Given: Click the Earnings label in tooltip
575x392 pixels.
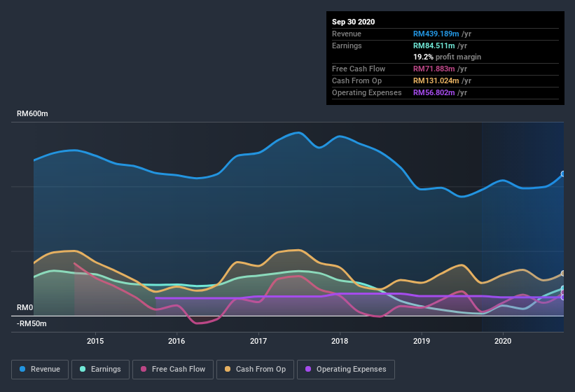Looking at the screenshot, I should pyautogui.click(x=347, y=45).
